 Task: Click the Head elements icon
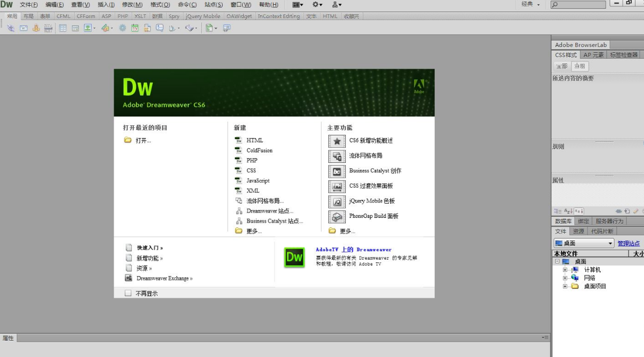click(x=171, y=28)
